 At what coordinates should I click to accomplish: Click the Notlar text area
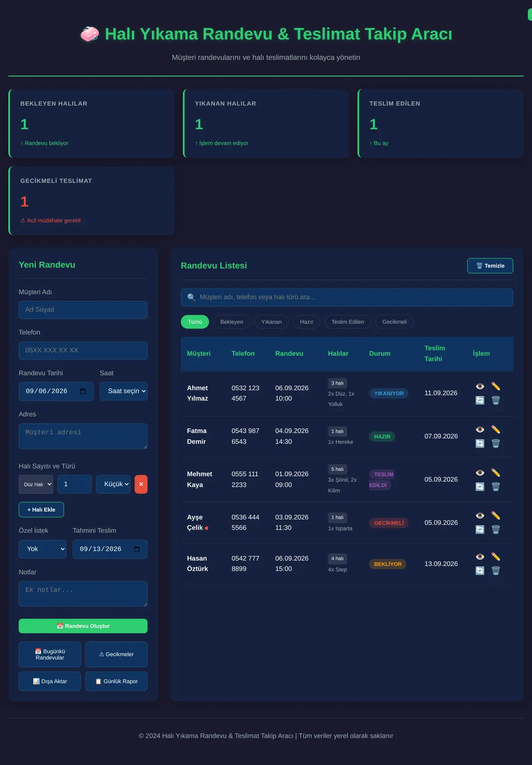83,594
